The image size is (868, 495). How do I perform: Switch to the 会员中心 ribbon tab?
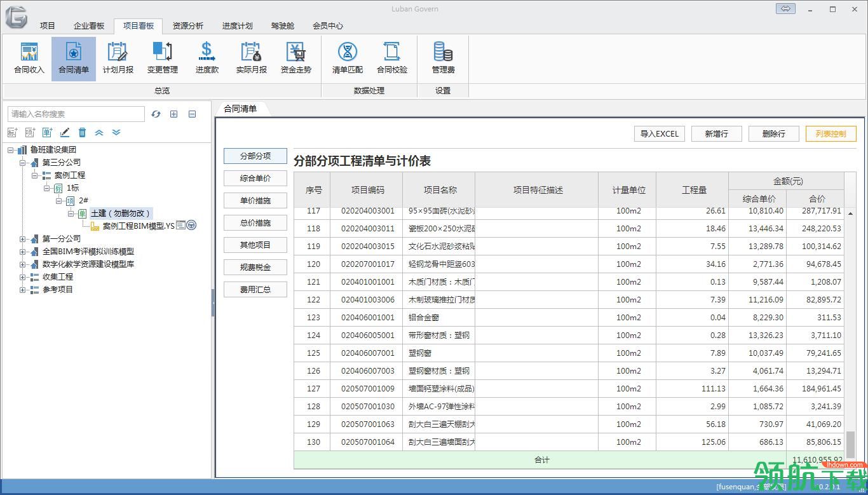coord(328,26)
